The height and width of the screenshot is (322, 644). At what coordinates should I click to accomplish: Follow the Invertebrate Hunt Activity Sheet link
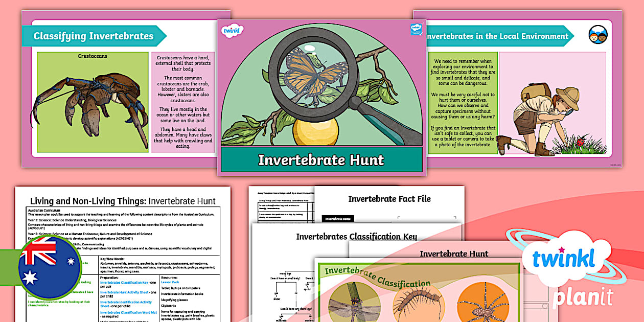tap(126, 292)
